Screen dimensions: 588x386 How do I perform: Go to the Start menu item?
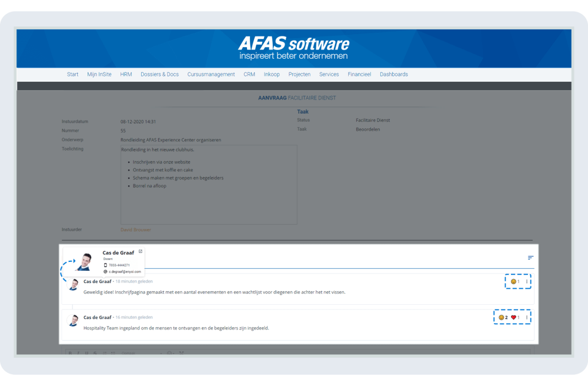[72, 74]
